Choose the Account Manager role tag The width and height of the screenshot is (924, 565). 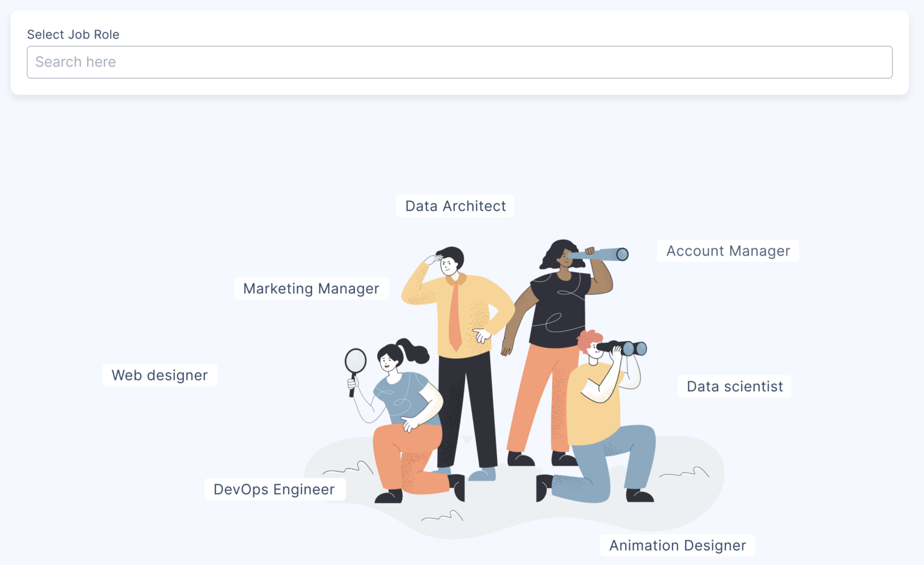(x=728, y=251)
